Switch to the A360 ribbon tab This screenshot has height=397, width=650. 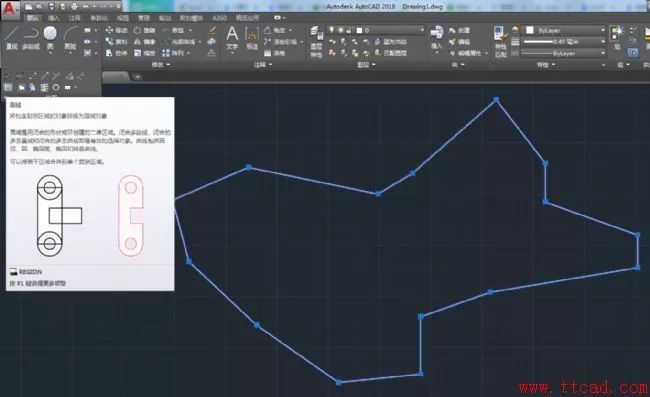coord(219,18)
